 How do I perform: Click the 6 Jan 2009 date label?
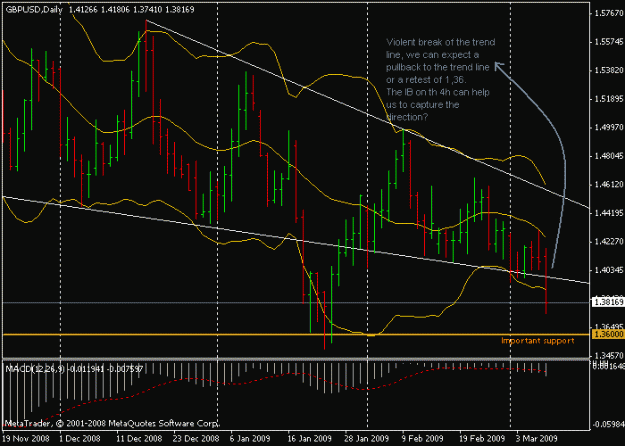tap(250, 438)
